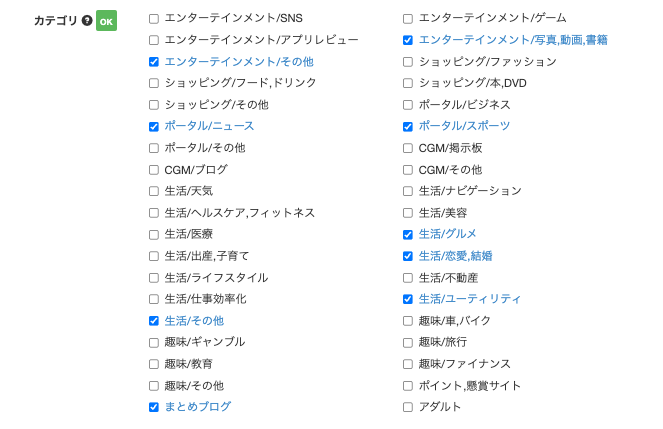Screen dimensions: 663x429
Task: Tick the CGM/掲示板 checkbox
Action: pos(408,148)
